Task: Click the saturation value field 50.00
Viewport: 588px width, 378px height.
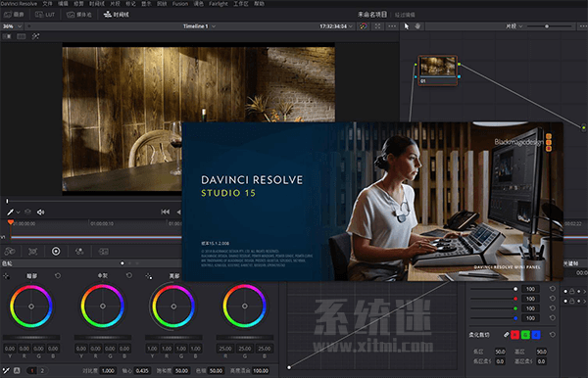Action: (x=181, y=371)
